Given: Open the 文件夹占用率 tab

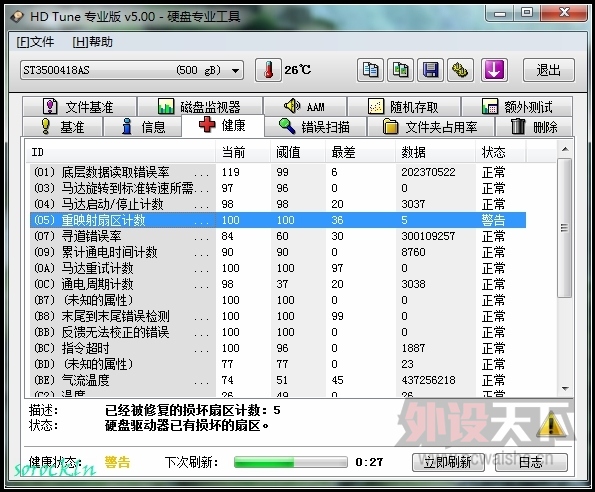Looking at the screenshot, I should coord(431,127).
